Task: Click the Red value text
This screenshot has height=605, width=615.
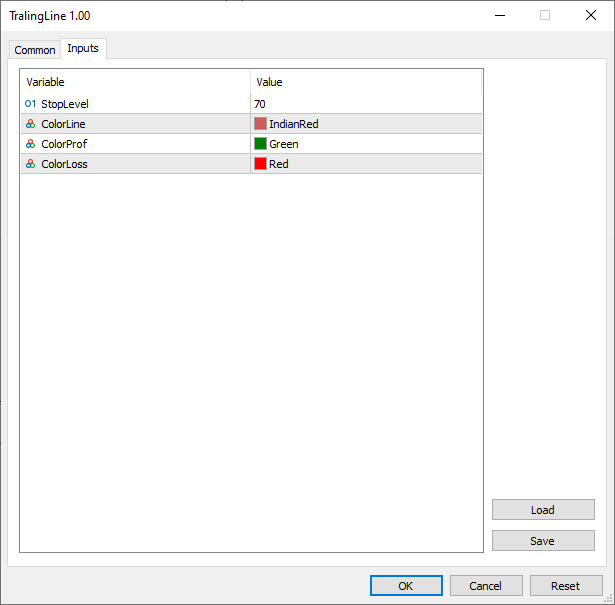Action: (278, 164)
